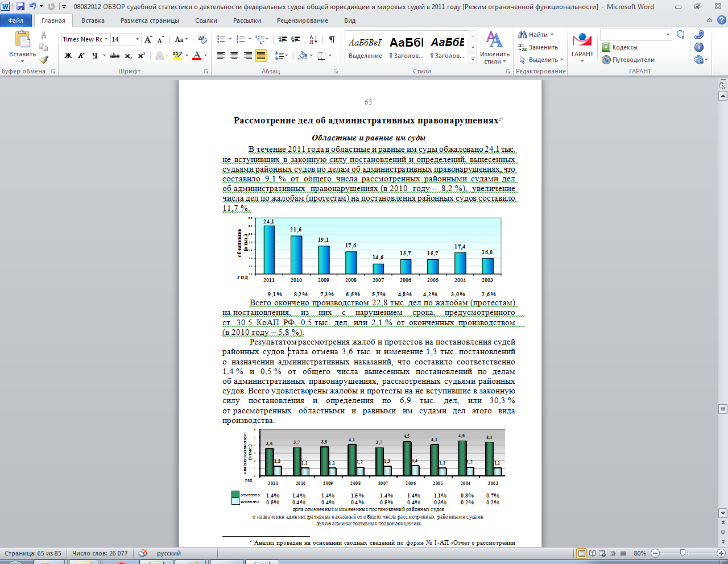This screenshot has height=564, width=728.
Task: Click the ГАРАНТ logo button
Action: click(x=582, y=47)
